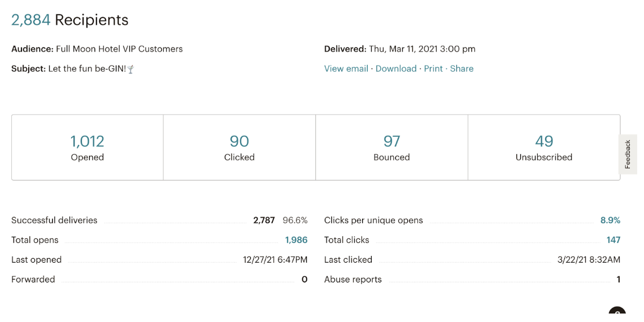
Task: Click the 2,787 successful deliveries number
Action: pyautogui.click(x=264, y=220)
